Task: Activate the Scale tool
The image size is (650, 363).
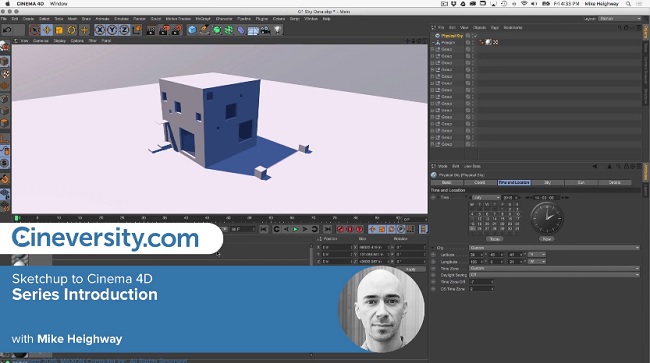Action: [59, 30]
